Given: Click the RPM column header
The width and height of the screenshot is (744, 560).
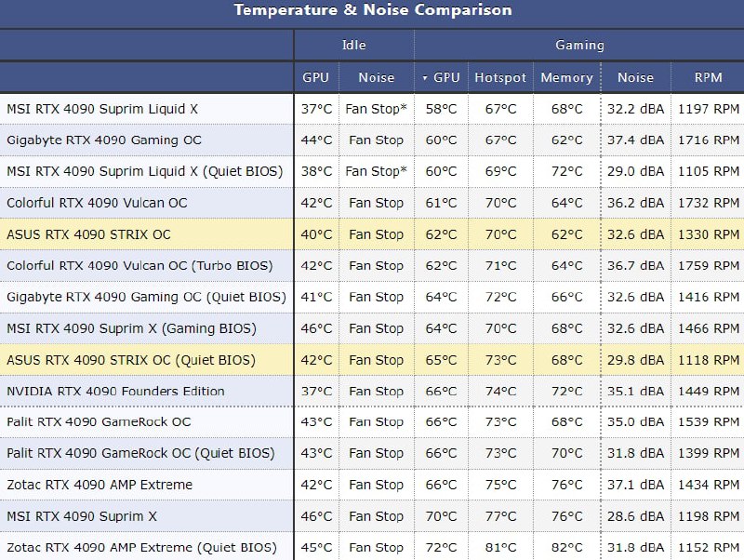Looking at the screenshot, I should tap(708, 78).
